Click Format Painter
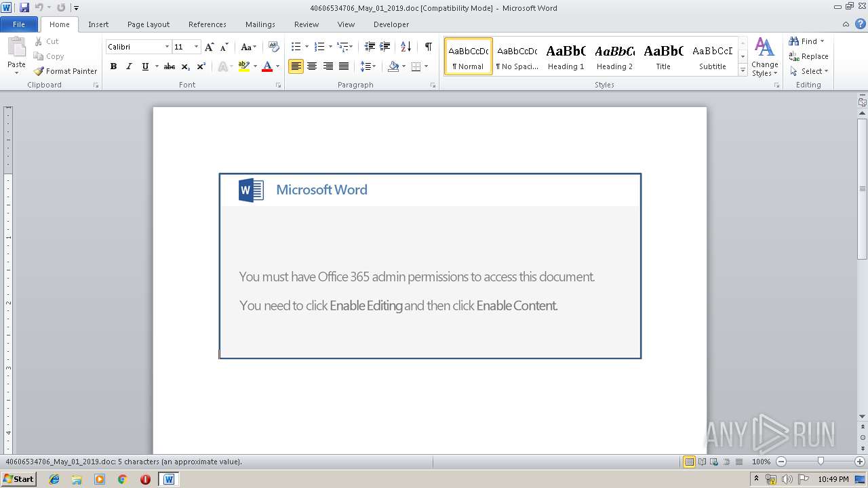868x488 pixels. [x=65, y=71]
